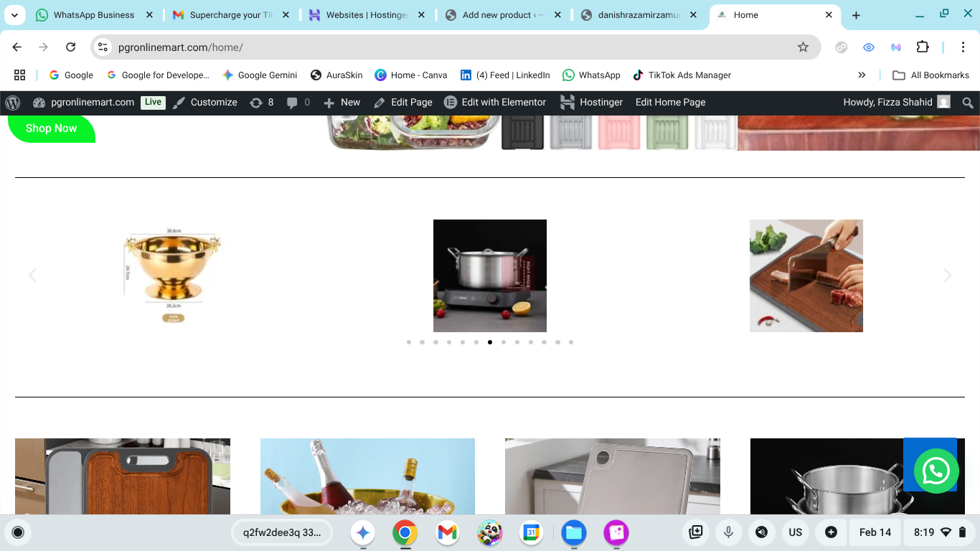This screenshot has width=980, height=551.
Task: Click the eye icon in the browser toolbar
Action: (869, 47)
